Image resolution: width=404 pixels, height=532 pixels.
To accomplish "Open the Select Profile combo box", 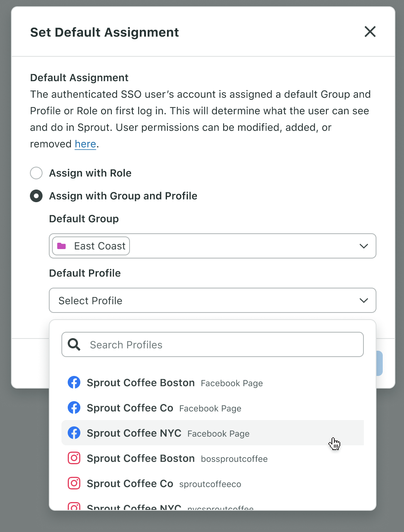I will click(x=213, y=300).
